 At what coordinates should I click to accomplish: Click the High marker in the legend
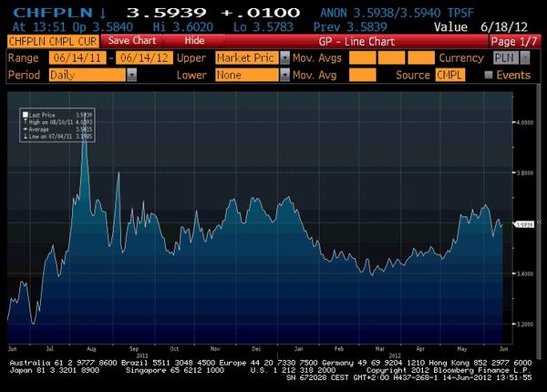(x=25, y=121)
